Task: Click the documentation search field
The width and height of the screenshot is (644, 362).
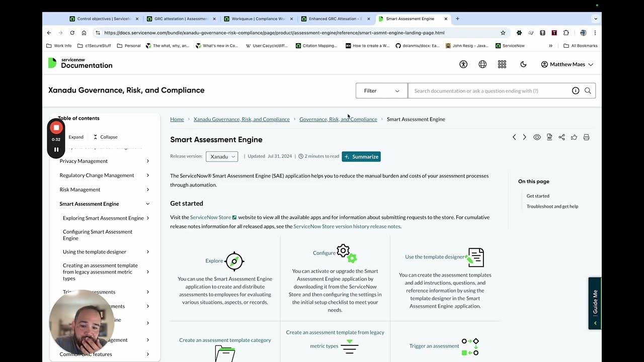Action: 491,90
